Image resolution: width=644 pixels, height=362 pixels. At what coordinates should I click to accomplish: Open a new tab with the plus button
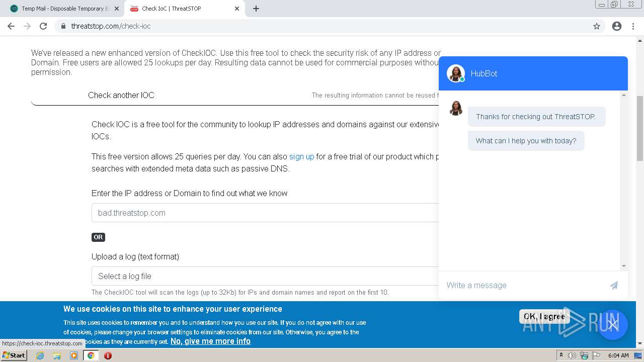(256, 9)
